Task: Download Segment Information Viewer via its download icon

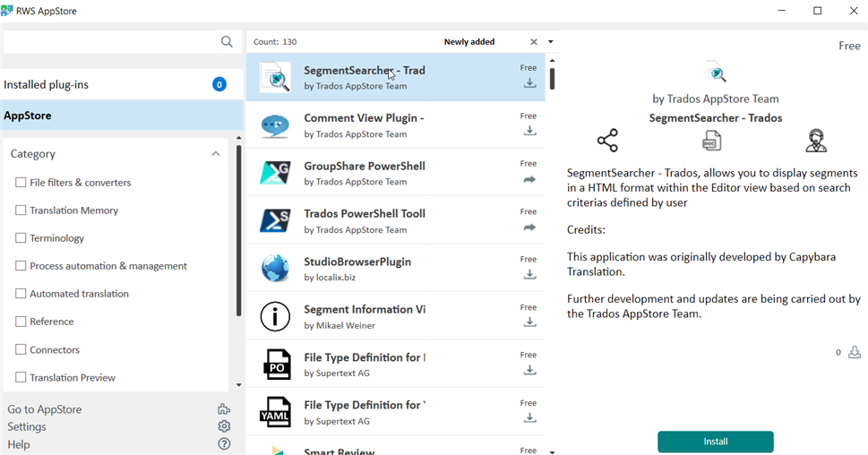Action: click(x=529, y=322)
